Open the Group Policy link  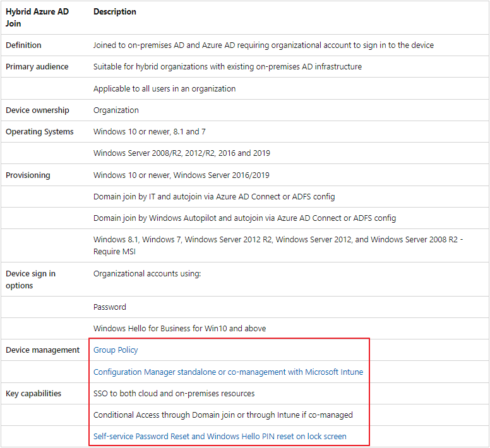(116, 350)
